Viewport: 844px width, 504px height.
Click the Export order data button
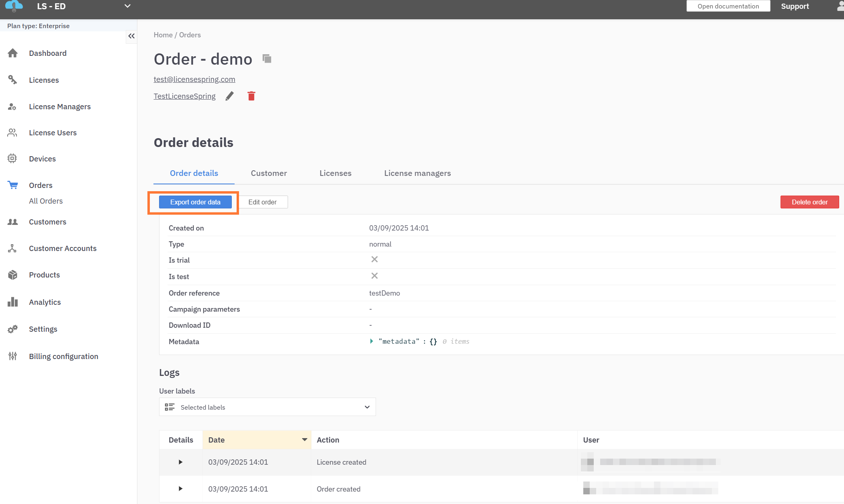(x=195, y=202)
